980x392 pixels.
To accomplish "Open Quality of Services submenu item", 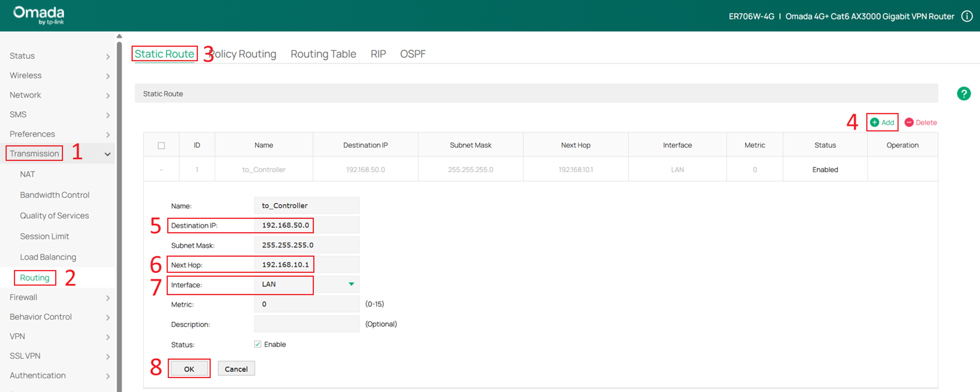I will tap(55, 216).
